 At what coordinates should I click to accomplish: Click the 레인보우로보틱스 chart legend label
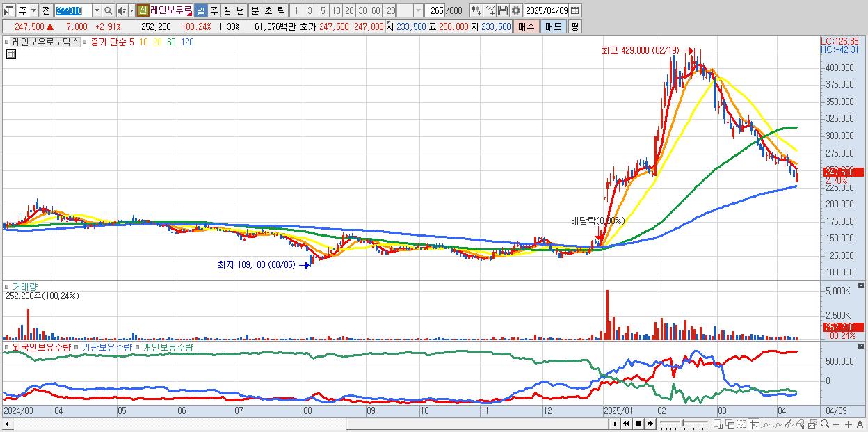[x=46, y=42]
